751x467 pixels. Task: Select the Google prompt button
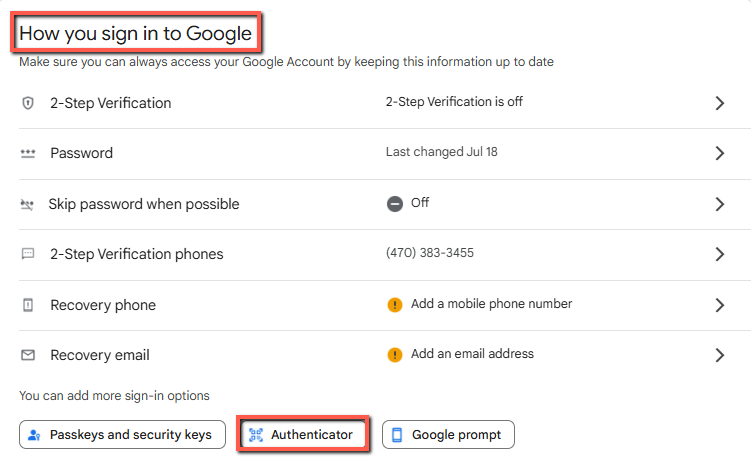[x=448, y=435]
